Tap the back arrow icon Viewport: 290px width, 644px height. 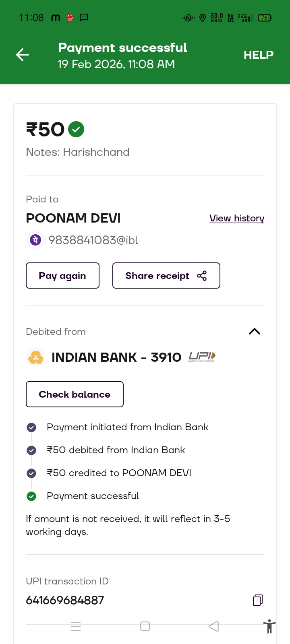click(x=23, y=55)
